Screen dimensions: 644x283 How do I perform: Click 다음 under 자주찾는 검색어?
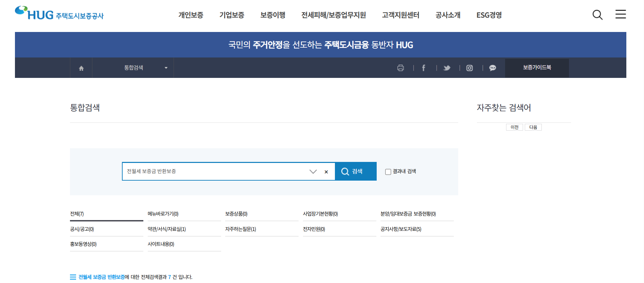pos(533,127)
